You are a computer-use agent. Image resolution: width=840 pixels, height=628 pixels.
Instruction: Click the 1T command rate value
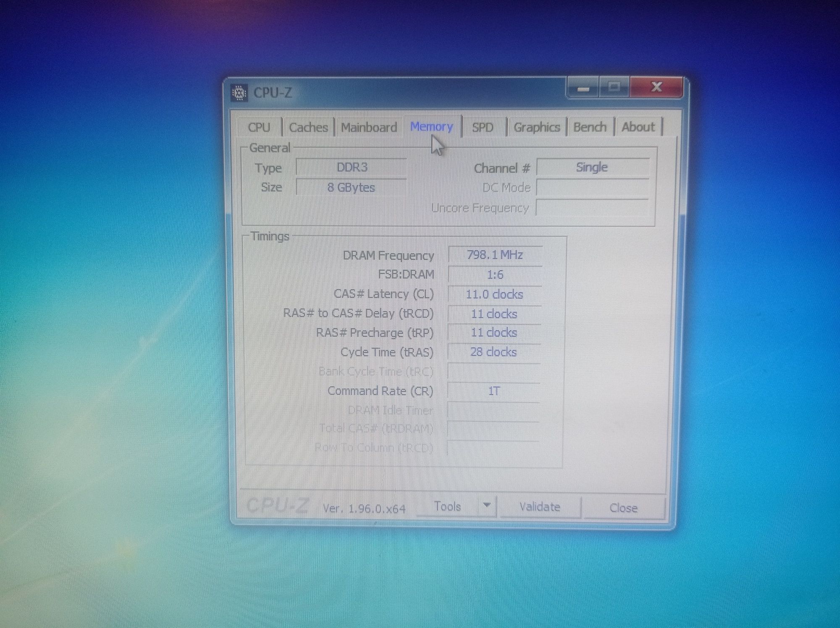click(x=494, y=391)
